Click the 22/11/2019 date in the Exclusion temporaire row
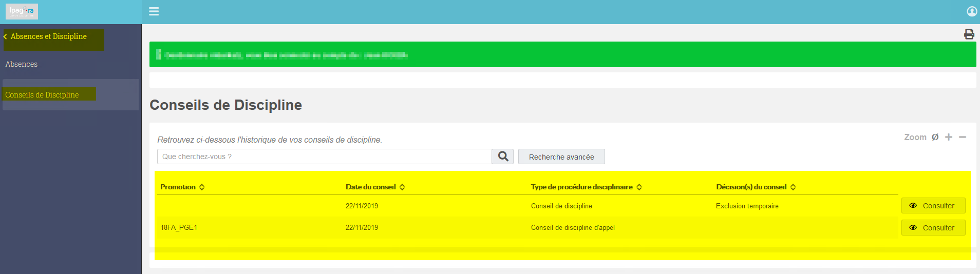The width and height of the screenshot is (980, 274). point(362,206)
